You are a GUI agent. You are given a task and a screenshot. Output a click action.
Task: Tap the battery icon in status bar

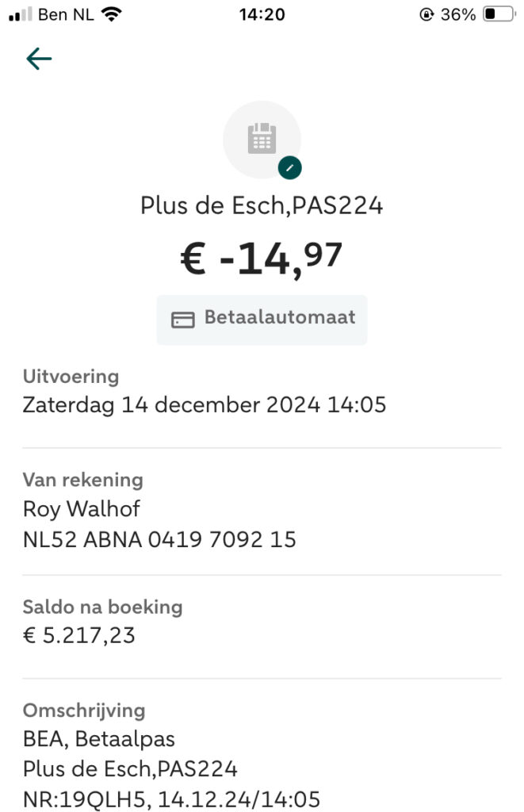[x=499, y=14]
